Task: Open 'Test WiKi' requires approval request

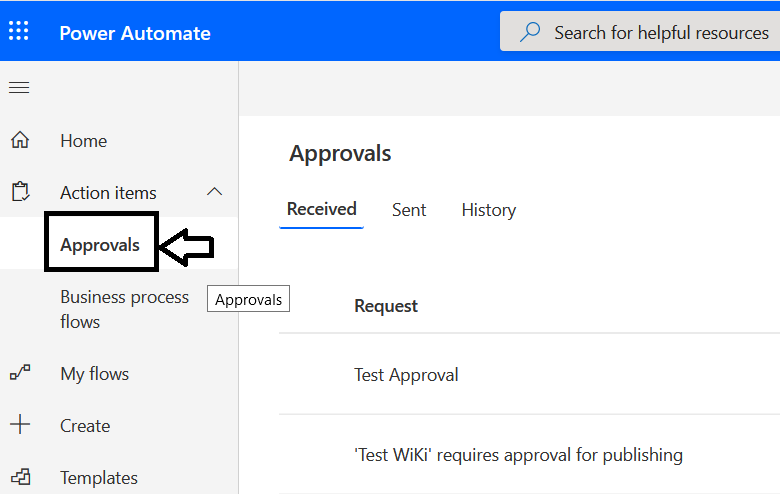Action: (x=518, y=455)
